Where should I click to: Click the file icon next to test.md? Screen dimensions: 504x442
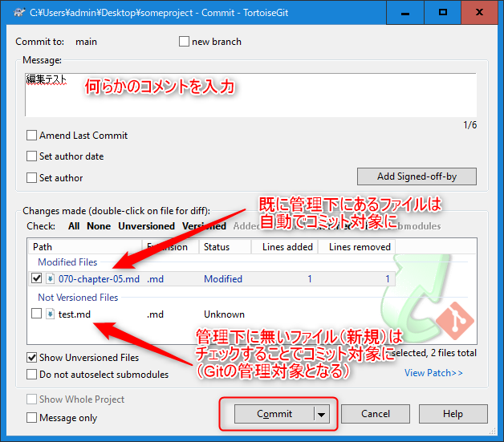[x=51, y=314]
